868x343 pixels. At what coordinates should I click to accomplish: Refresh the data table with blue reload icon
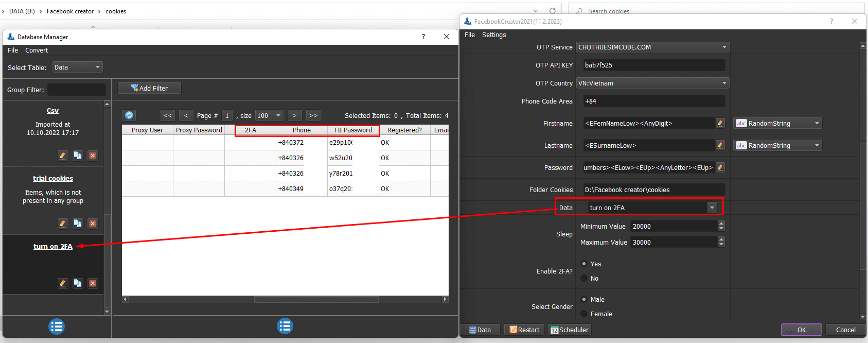pos(129,115)
